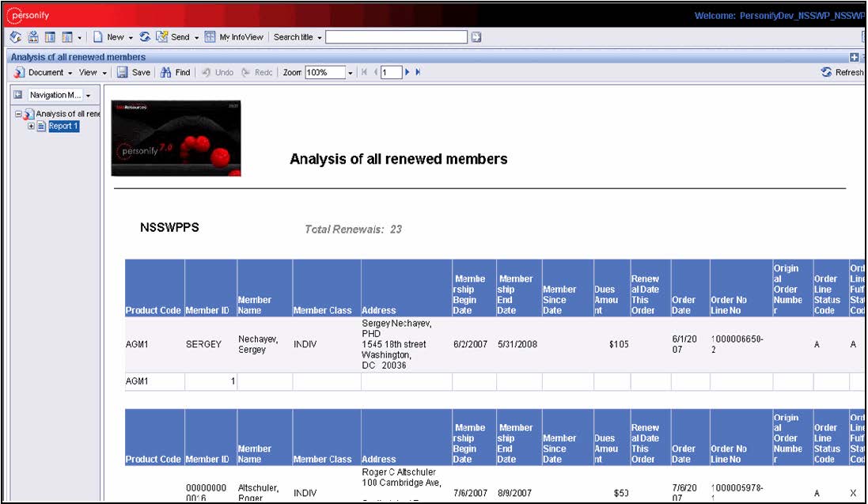Expand the Report 1 tree node

pos(31,127)
